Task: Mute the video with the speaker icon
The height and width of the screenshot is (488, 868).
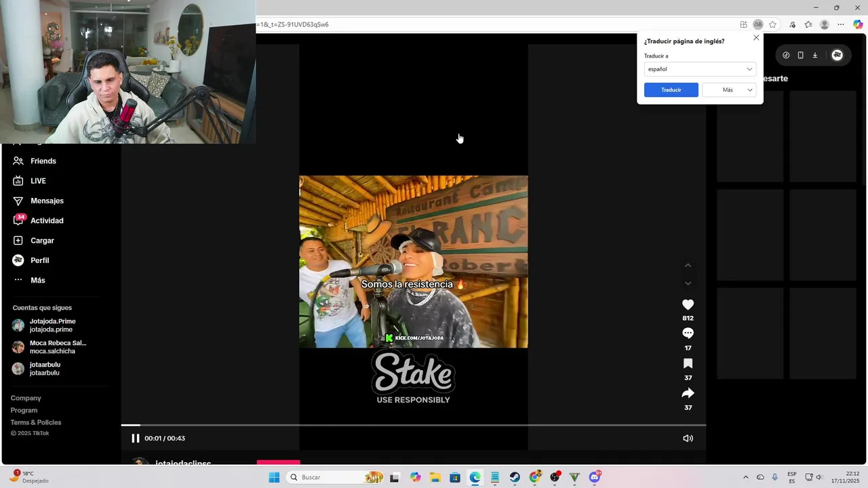Action: pyautogui.click(x=688, y=439)
